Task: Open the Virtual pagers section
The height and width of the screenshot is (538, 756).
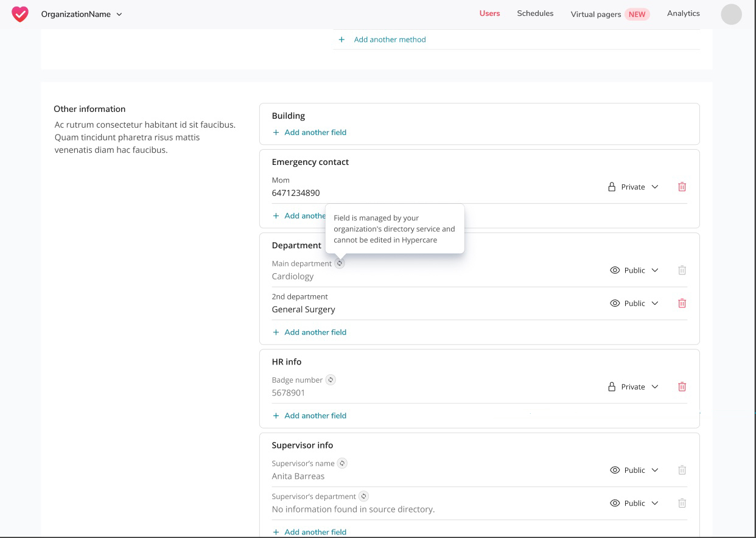Action: pos(595,14)
